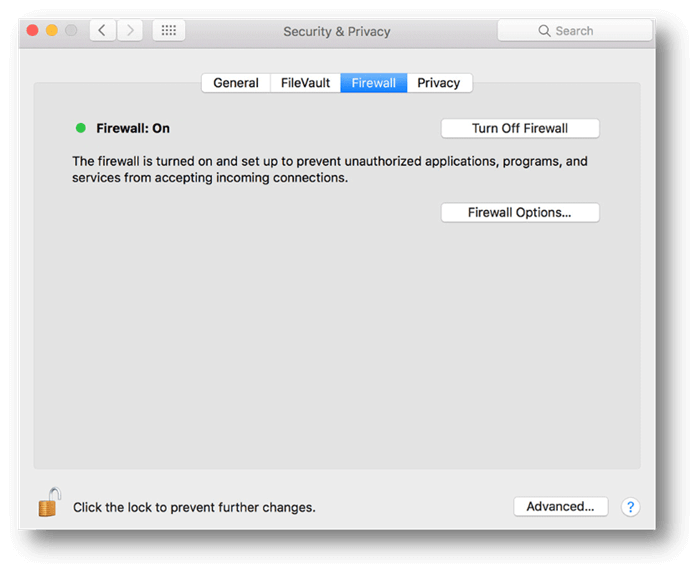Image resolution: width=700 pixels, height=574 pixels.
Task: Select the Privacy tab
Action: [439, 83]
